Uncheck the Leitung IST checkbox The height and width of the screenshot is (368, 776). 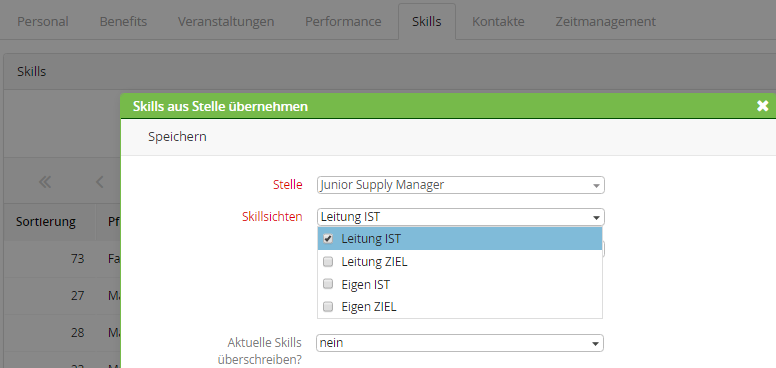pyautogui.click(x=328, y=239)
